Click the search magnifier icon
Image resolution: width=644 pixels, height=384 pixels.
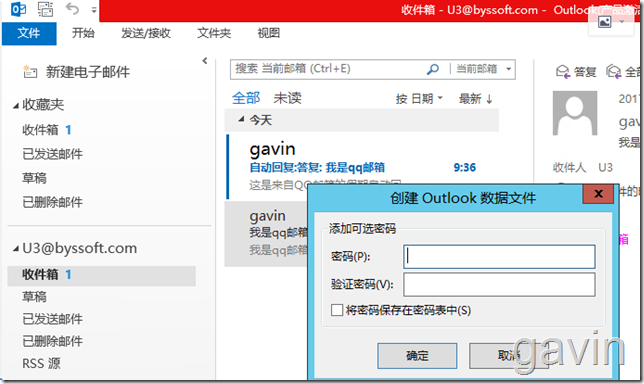click(x=433, y=69)
